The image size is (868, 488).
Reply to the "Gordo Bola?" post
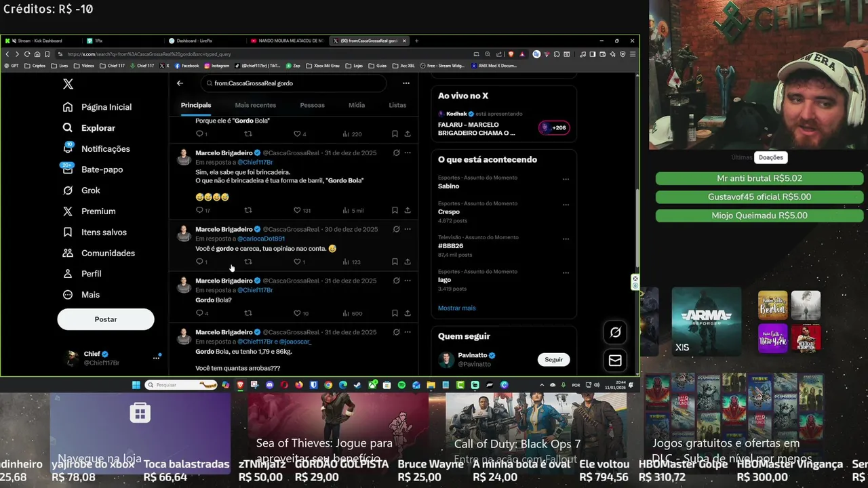202,313
